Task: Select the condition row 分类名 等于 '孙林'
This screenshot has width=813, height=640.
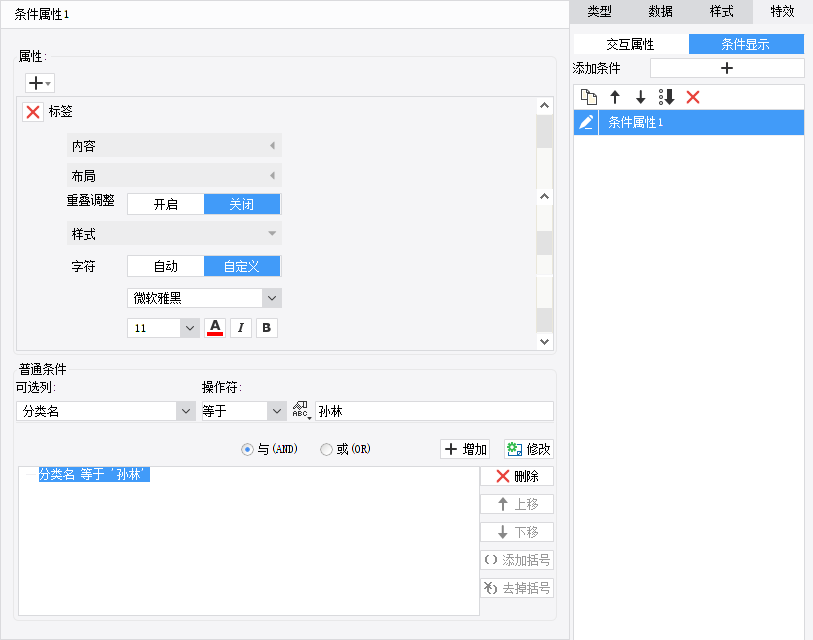Action: click(x=94, y=474)
